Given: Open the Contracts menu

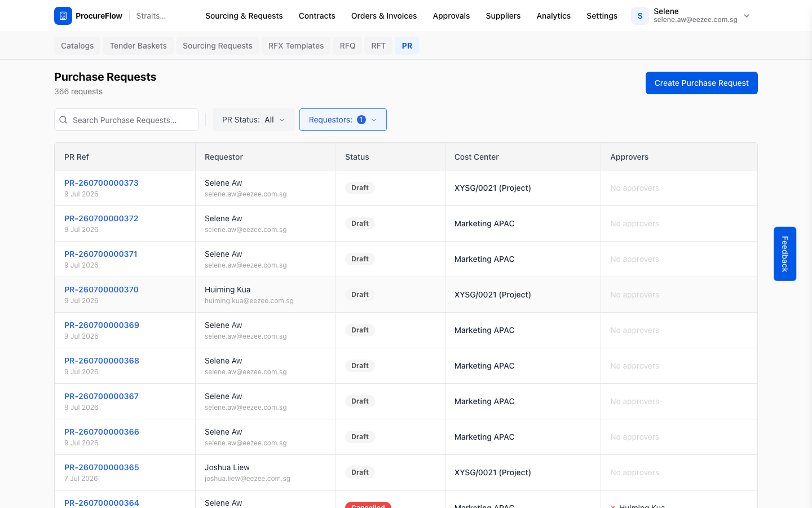Looking at the screenshot, I should (317, 16).
